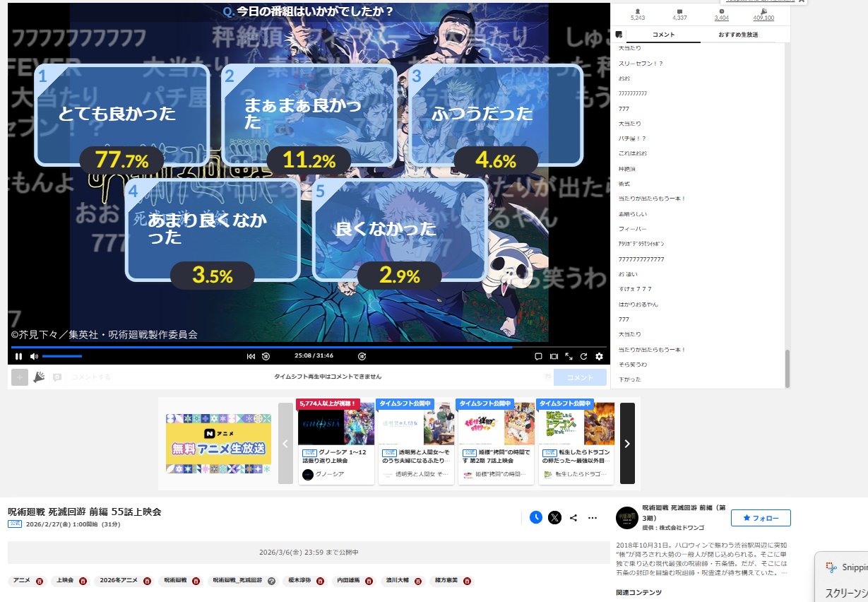Jump back to the start of broadcast

click(251, 356)
